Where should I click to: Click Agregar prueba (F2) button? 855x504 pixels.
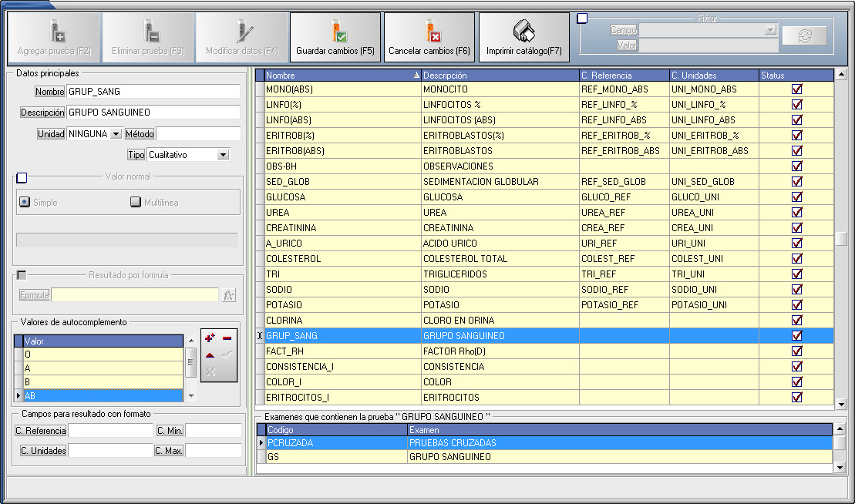(54, 37)
